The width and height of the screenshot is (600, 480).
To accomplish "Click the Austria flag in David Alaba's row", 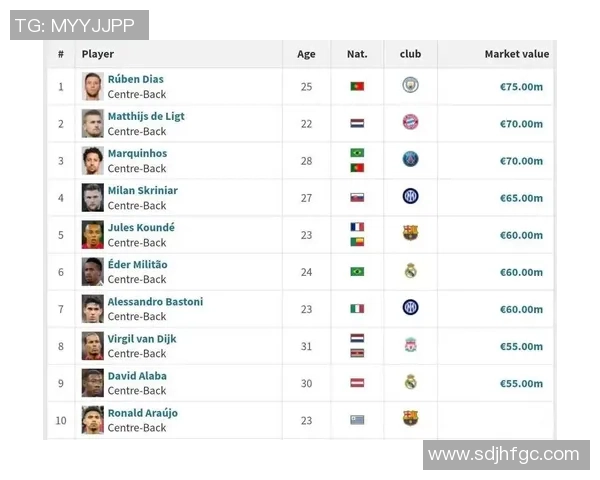I will click(x=357, y=383).
